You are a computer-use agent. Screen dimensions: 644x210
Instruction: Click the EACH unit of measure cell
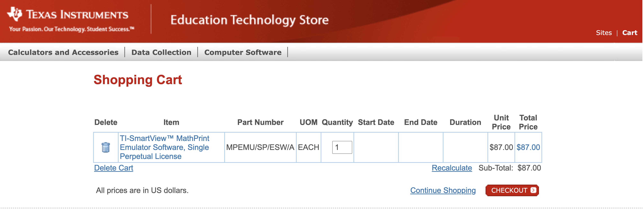[x=309, y=147]
